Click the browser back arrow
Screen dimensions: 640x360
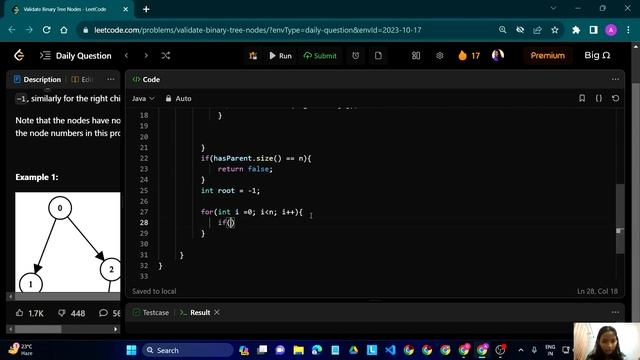point(12,30)
